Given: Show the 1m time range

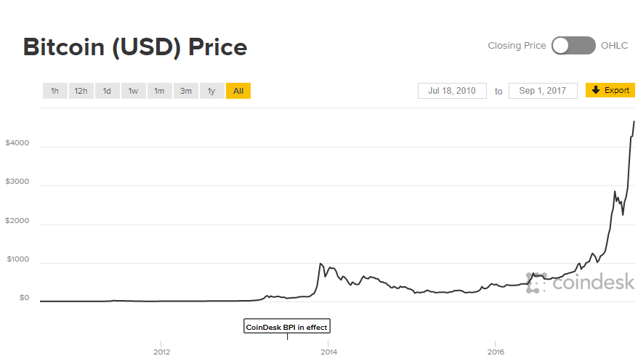Looking at the screenshot, I should [x=160, y=91].
